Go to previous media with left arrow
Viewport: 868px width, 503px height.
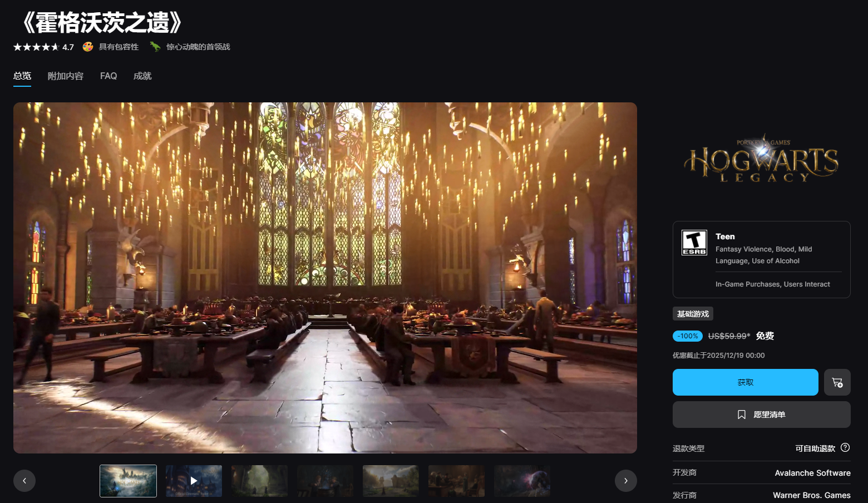tap(24, 481)
